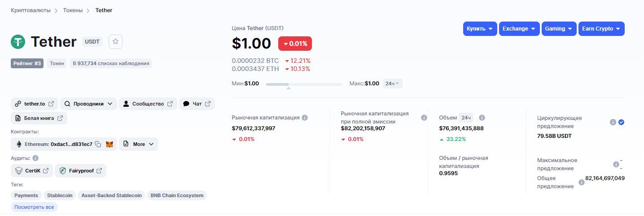The width and height of the screenshot is (644, 216).
Task: Open the Earn Crypto menu
Action: [601, 29]
